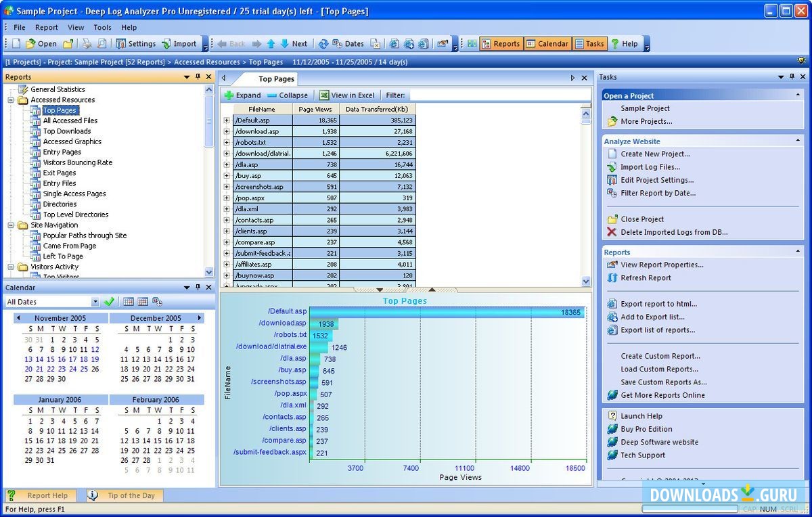This screenshot has height=517, width=812.
Task: Close the Calendar panel
Action: pyautogui.click(x=209, y=288)
